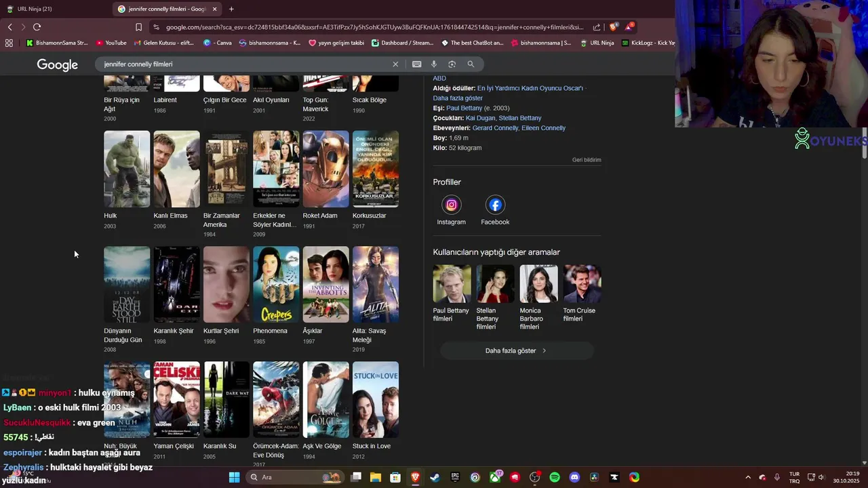
Task: Open Paul Bettany filmleri related search
Action: pos(451,293)
